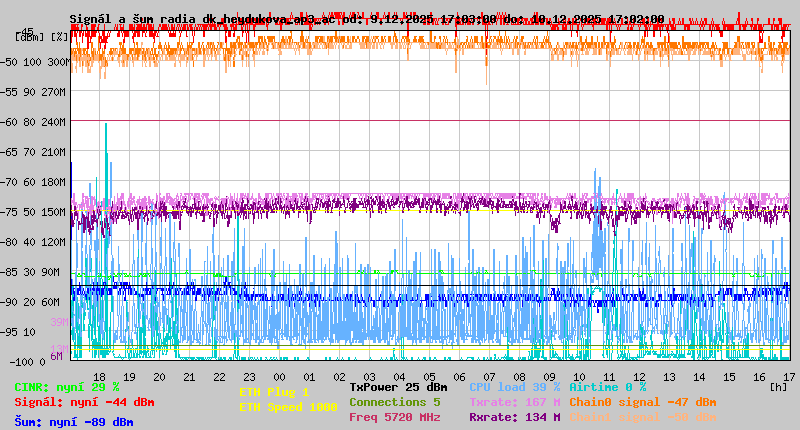Click the "-95" dBm axis label
800x430 pixels.
coord(9,332)
